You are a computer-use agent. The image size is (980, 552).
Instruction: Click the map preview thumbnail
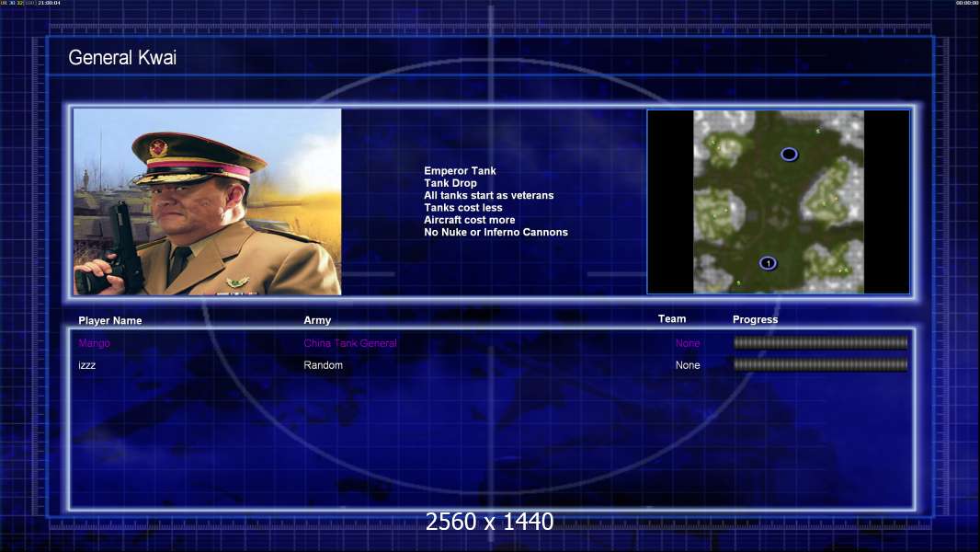click(x=778, y=201)
